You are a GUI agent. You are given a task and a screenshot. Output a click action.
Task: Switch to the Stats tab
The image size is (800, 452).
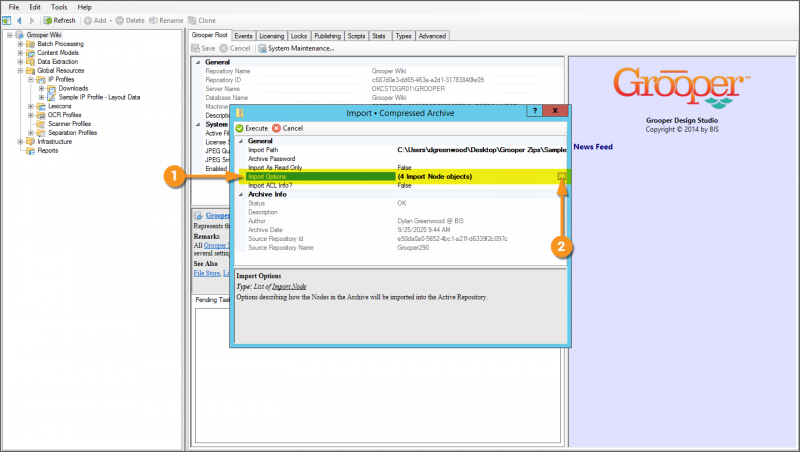[379, 36]
